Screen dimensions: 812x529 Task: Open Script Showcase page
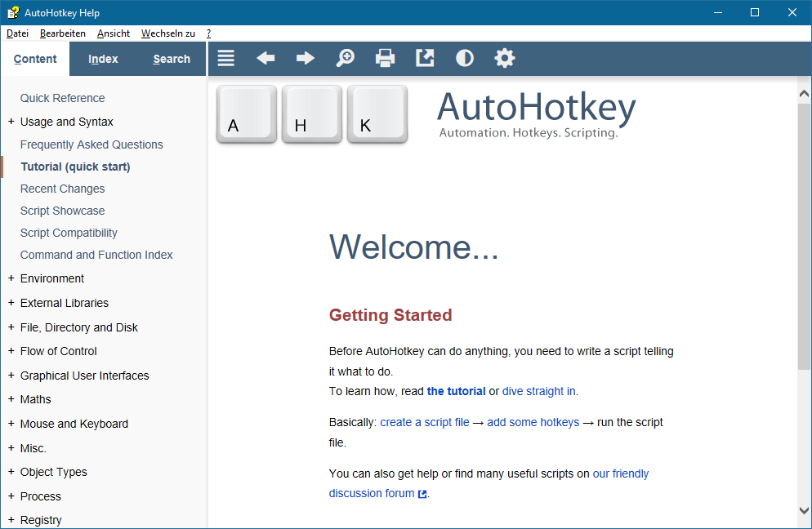tap(62, 211)
